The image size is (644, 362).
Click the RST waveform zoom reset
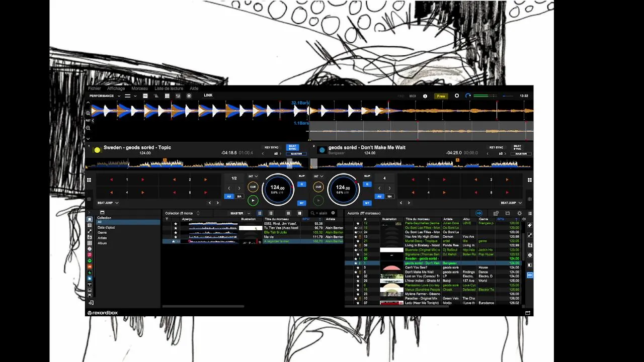coord(88,121)
